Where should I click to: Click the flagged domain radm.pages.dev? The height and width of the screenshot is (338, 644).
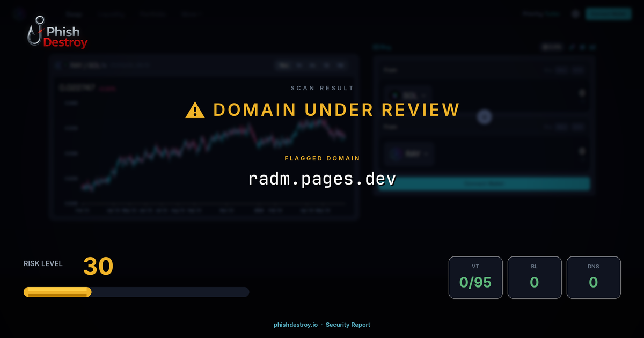click(321, 179)
